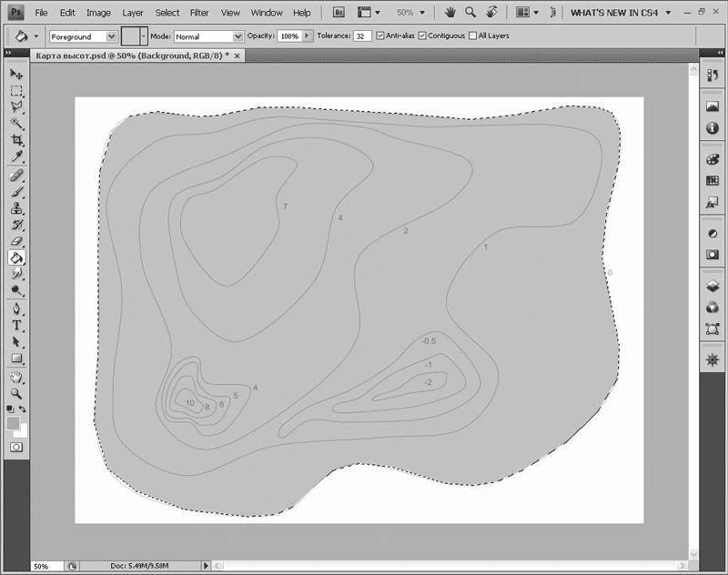Open the Info panel icon

[x=713, y=128]
